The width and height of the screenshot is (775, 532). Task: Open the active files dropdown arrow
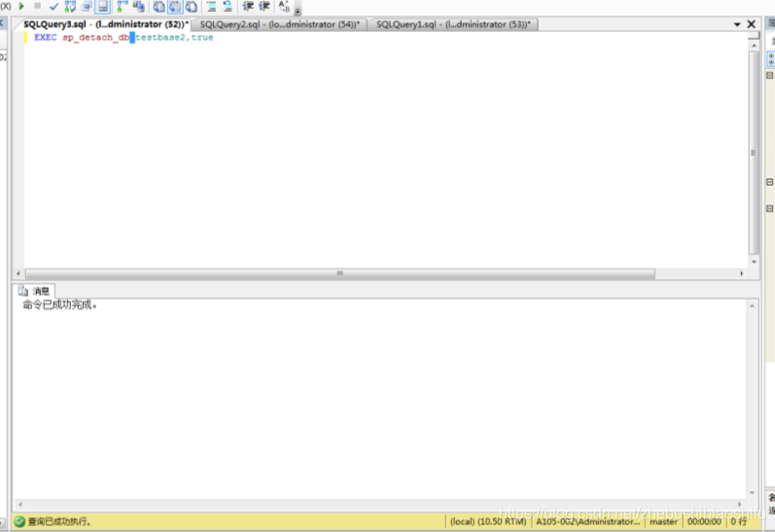(x=737, y=24)
